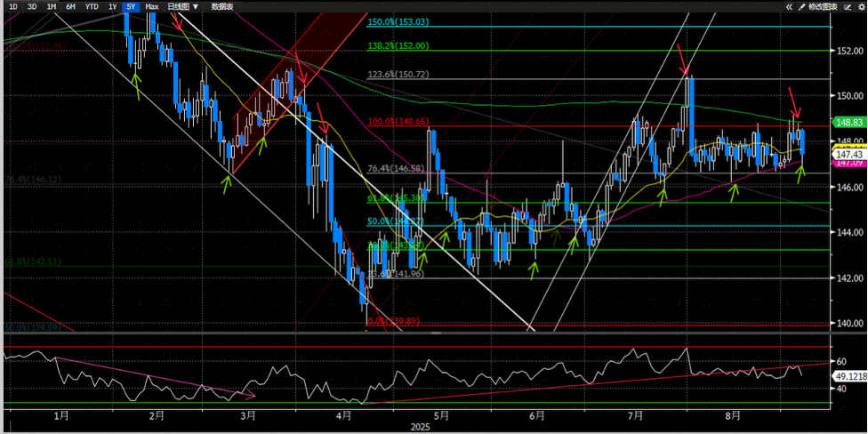The image size is (868, 434).
Task: Click the 76.4%(146.58) retracement label
Action: click(x=398, y=168)
